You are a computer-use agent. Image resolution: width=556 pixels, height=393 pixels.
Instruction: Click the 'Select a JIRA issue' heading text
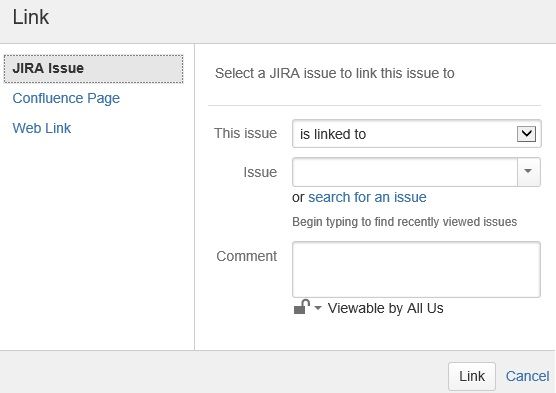(335, 73)
